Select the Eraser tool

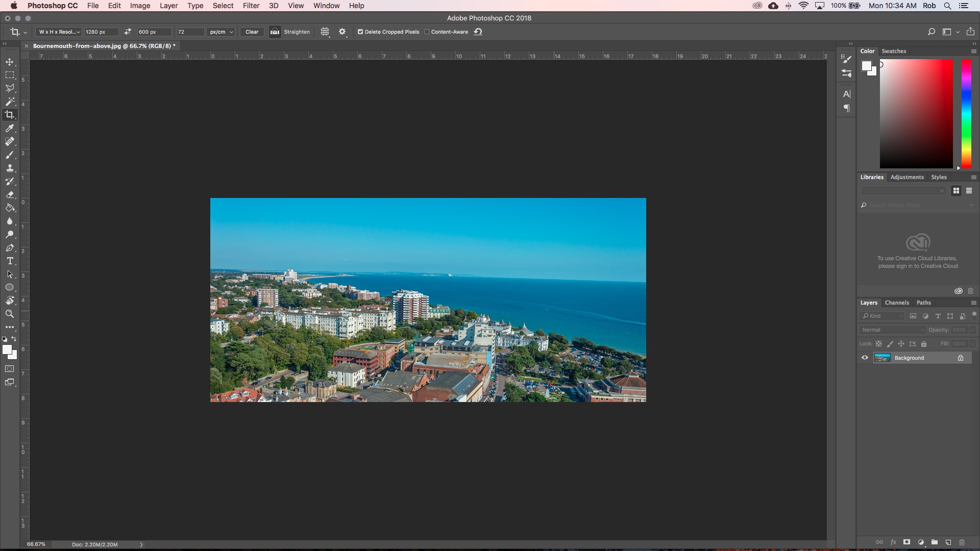10,195
